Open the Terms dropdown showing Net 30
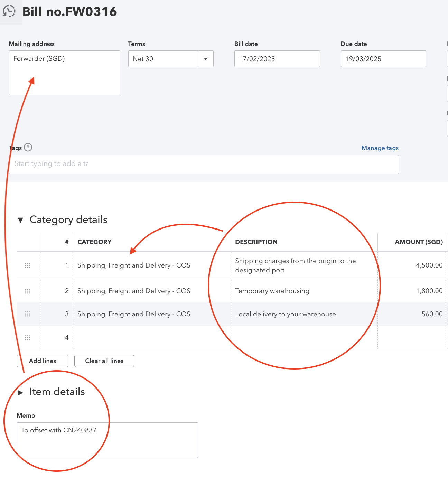This screenshot has width=448, height=477. (x=206, y=59)
